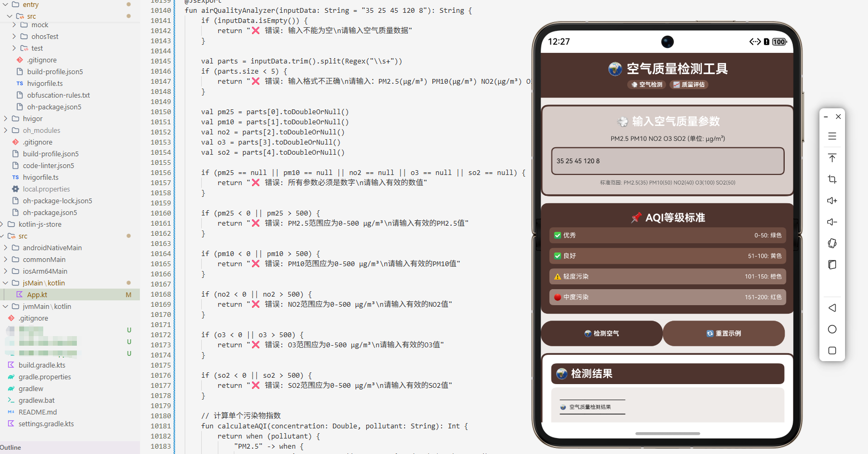868x454 pixels.
Task: Open gradlew.bat file
Action: (36, 400)
